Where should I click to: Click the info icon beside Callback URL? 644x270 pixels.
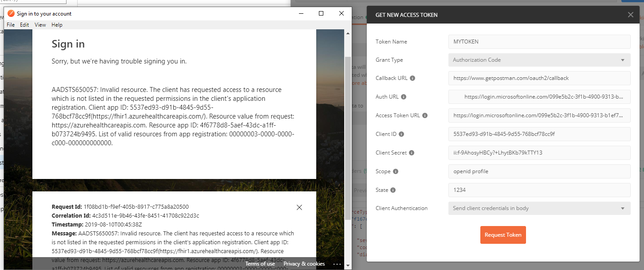413,78
